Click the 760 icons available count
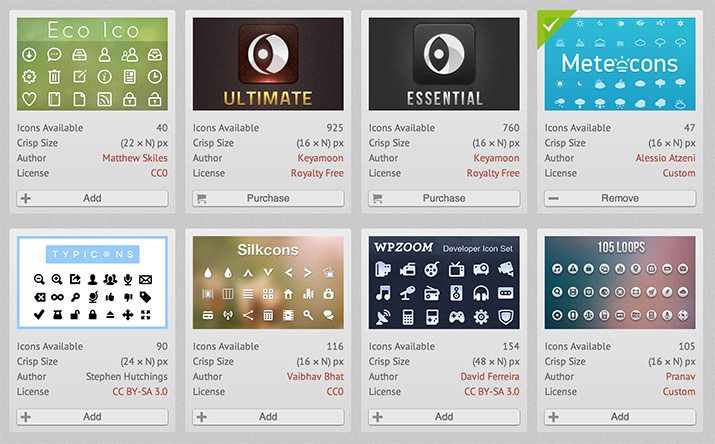Image resolution: width=715 pixels, height=444 pixels. (x=511, y=128)
